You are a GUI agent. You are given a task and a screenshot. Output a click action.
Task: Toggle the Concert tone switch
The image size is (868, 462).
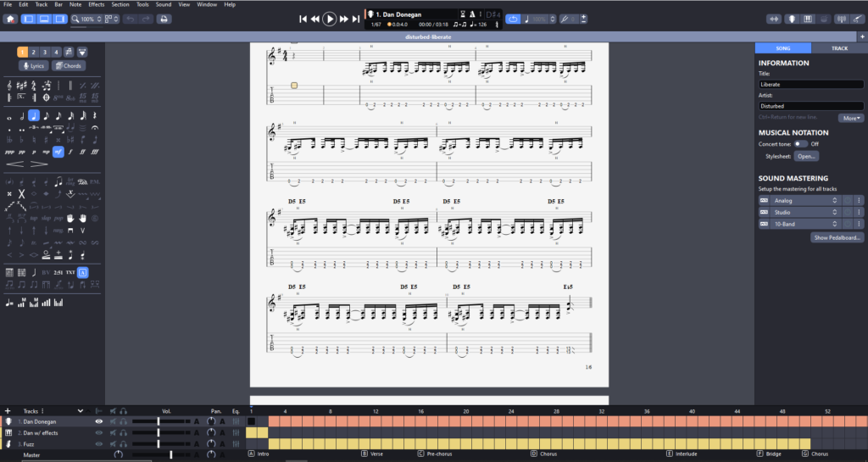tap(800, 144)
